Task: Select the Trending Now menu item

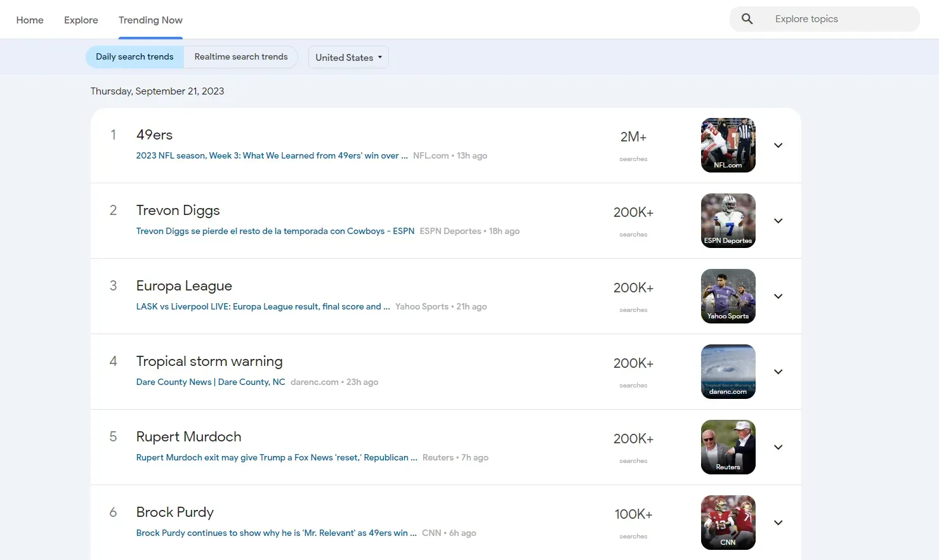Action: (x=150, y=20)
